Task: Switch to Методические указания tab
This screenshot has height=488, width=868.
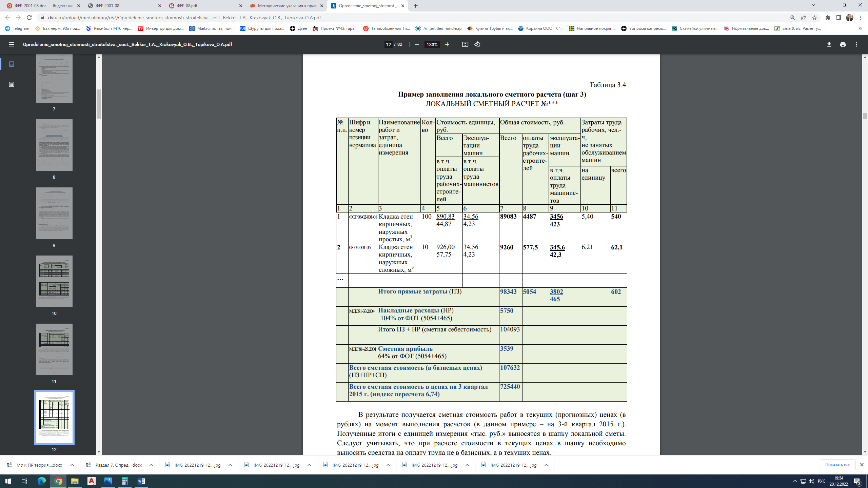Action: 287,6
